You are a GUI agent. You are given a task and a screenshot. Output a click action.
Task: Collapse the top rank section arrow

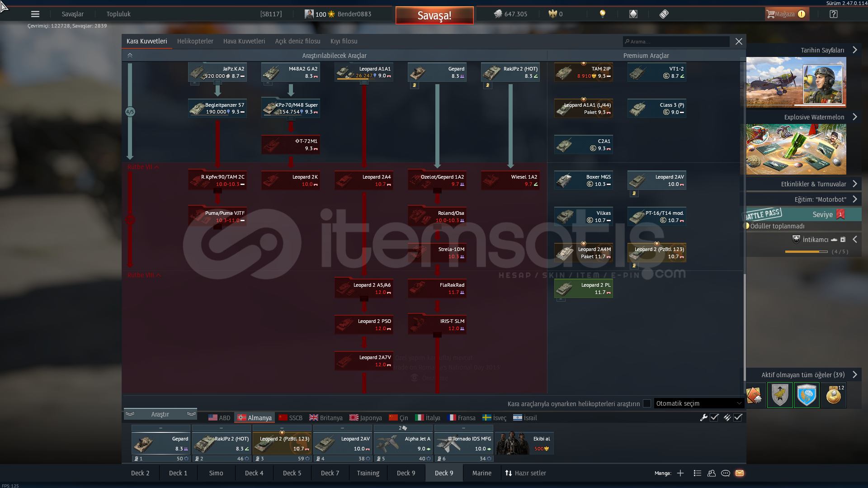(130, 55)
